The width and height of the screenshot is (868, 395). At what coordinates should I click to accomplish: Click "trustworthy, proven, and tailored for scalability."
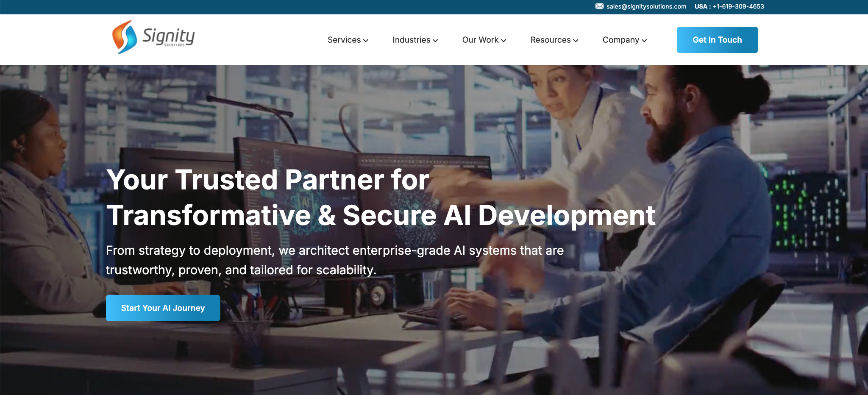[x=241, y=270]
